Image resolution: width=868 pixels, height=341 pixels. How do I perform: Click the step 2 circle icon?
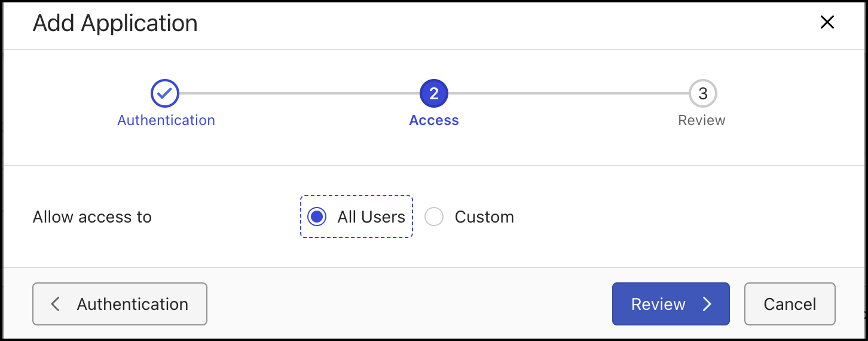coord(434,93)
